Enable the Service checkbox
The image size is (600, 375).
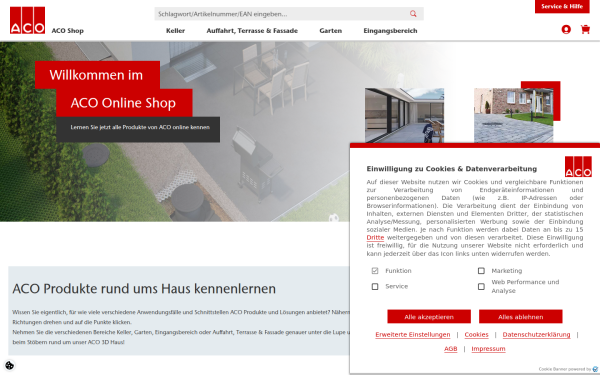click(x=375, y=286)
